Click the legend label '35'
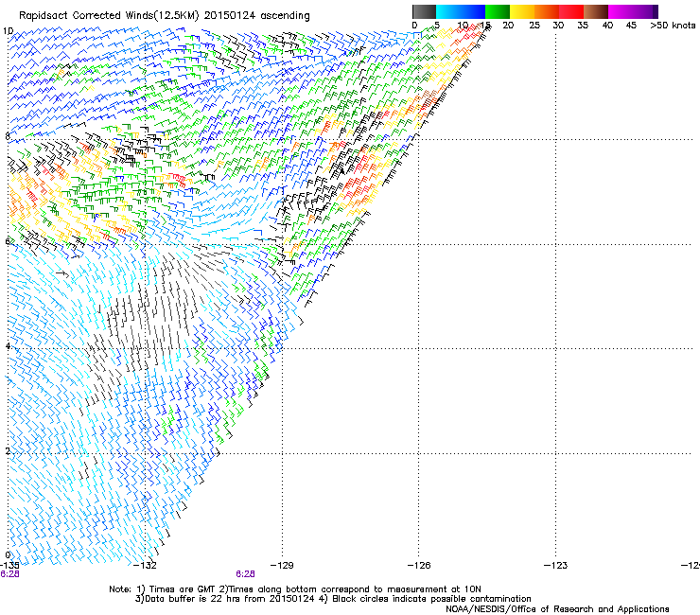This screenshot has width=700, height=615. [x=583, y=26]
